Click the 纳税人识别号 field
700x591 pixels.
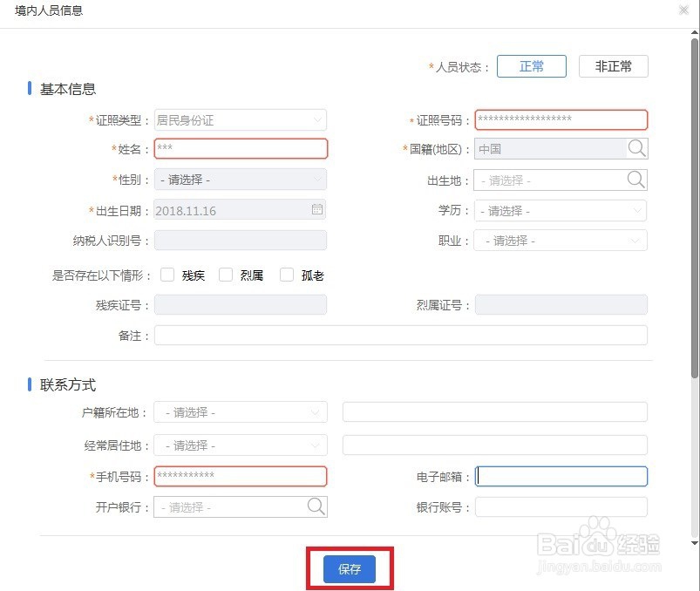tap(241, 241)
